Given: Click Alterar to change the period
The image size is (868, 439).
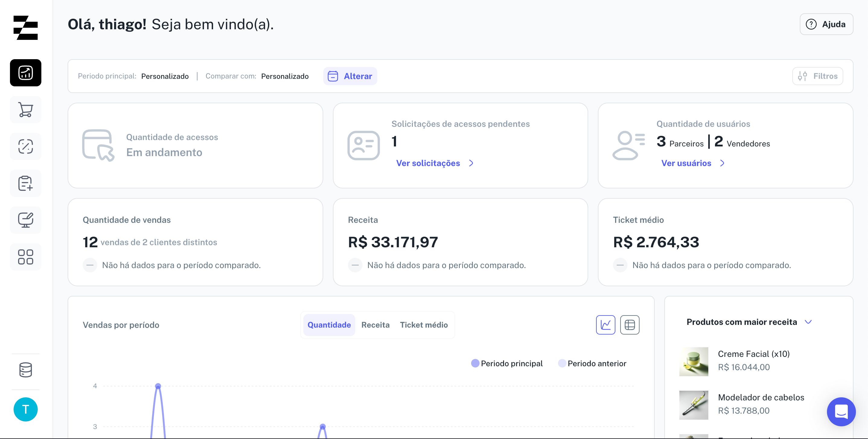Looking at the screenshot, I should pos(350,76).
